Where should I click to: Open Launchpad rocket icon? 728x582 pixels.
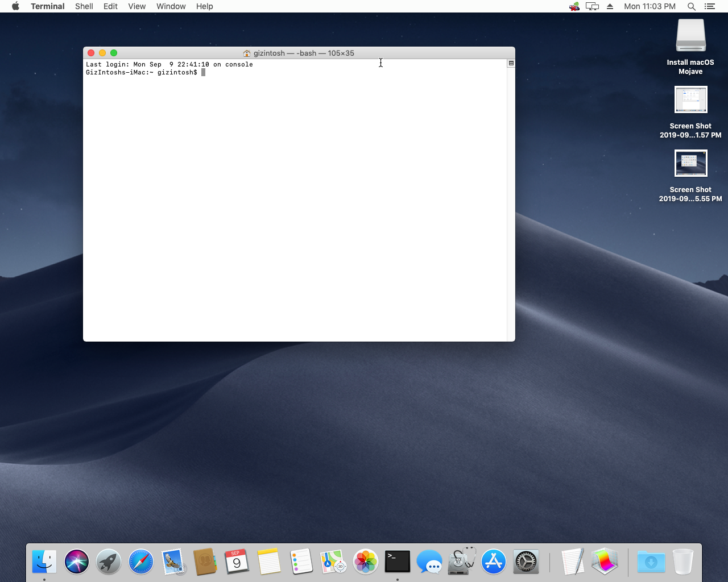[109, 562]
